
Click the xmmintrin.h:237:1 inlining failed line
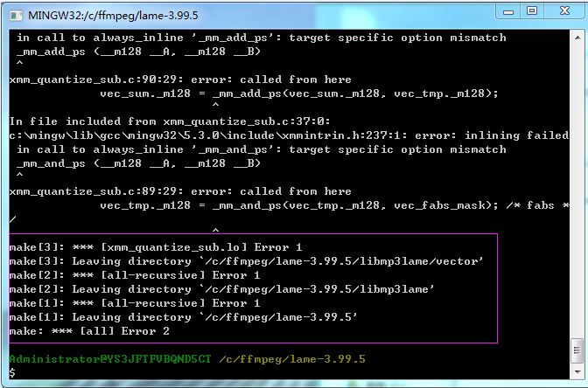tap(289, 135)
